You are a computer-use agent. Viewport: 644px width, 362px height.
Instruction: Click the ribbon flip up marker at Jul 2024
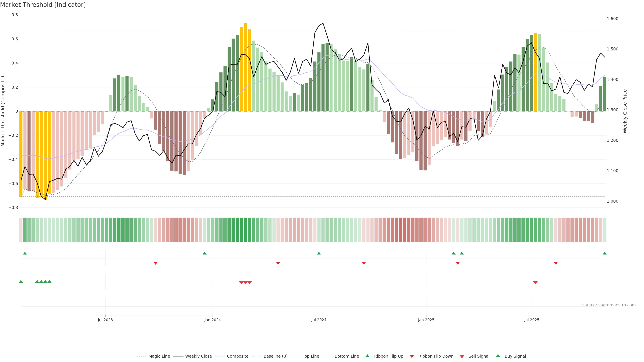(x=319, y=253)
